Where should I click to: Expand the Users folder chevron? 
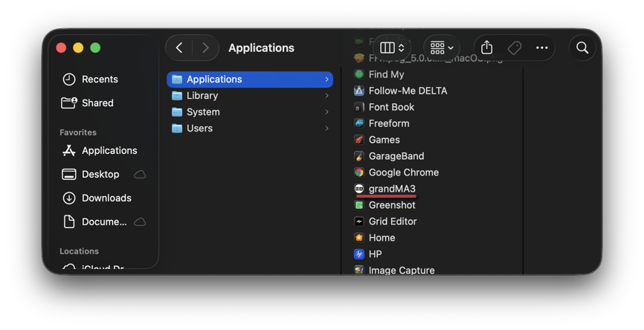pyautogui.click(x=327, y=129)
